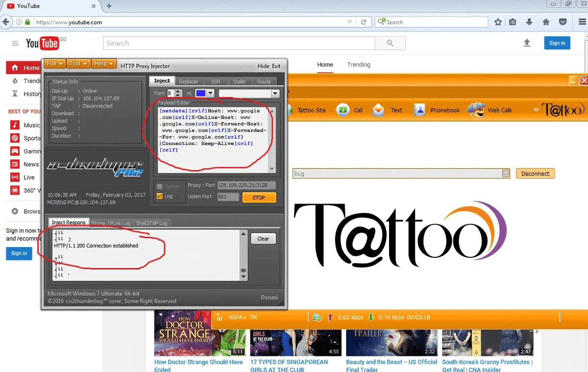Click the blue HL color swatch
The height and width of the screenshot is (372, 588).
pos(200,93)
